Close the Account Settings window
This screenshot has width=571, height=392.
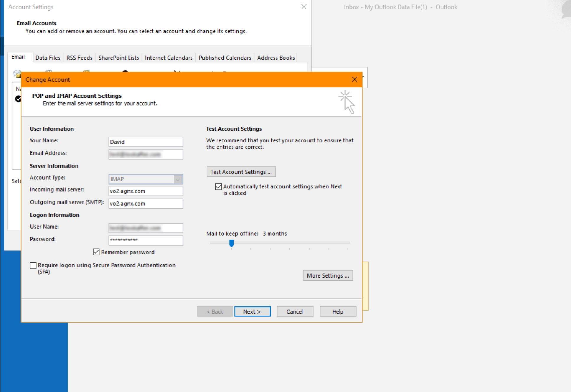coord(304,7)
